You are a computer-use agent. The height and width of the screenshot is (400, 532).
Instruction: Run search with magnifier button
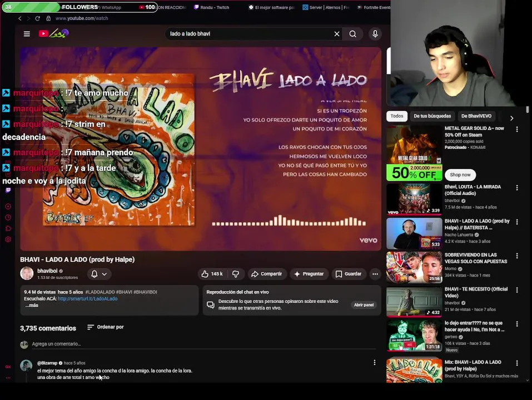(353, 34)
